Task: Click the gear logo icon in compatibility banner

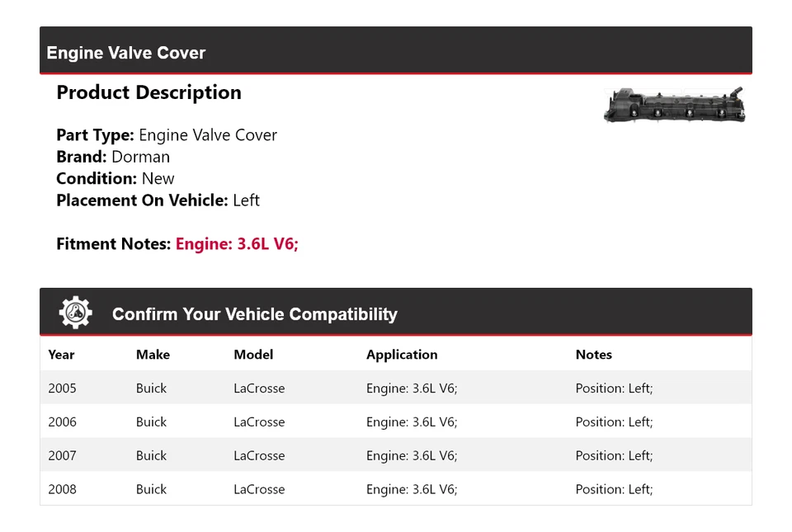Action: [x=75, y=311]
